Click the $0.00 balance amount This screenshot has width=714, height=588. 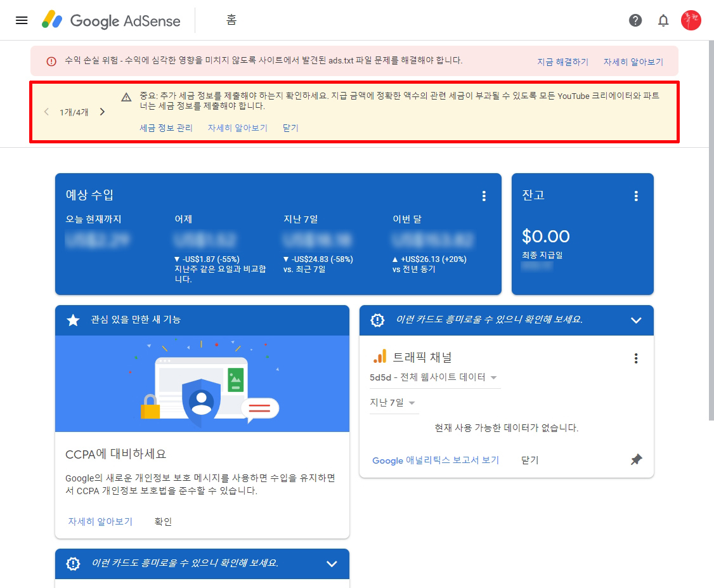(545, 237)
